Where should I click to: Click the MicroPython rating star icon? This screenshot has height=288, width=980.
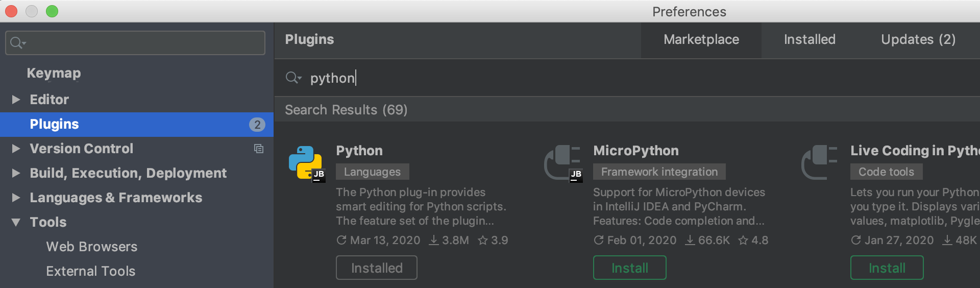point(743,240)
